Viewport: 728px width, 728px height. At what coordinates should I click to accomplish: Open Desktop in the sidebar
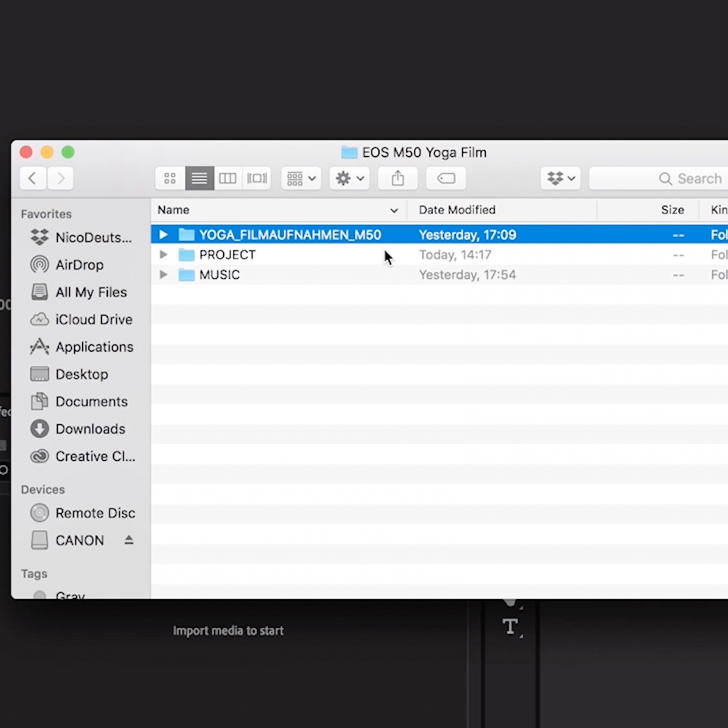pyautogui.click(x=69, y=374)
